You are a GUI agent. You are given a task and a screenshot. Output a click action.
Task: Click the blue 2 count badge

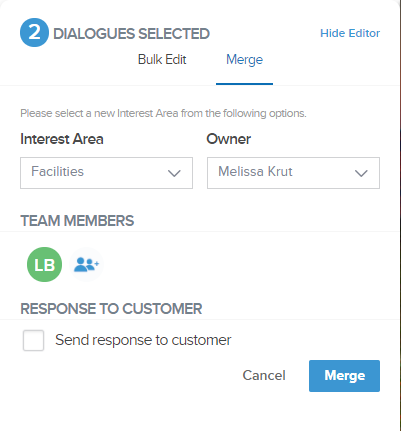click(x=34, y=33)
